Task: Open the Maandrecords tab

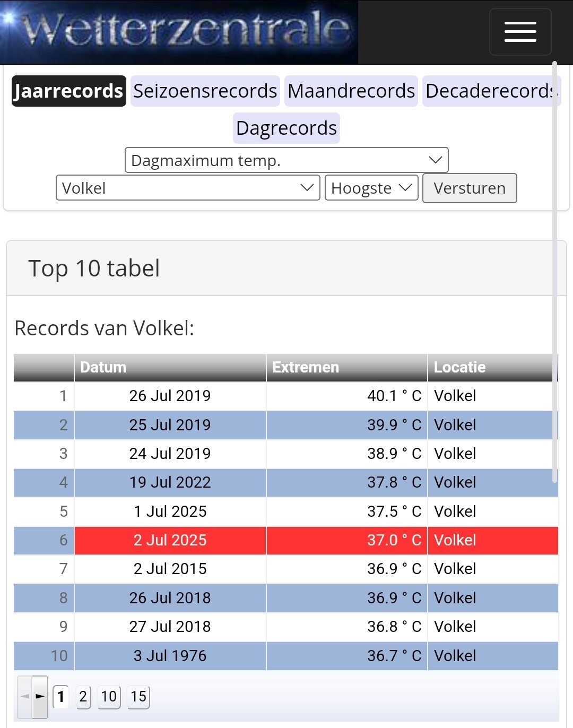Action: (x=351, y=91)
